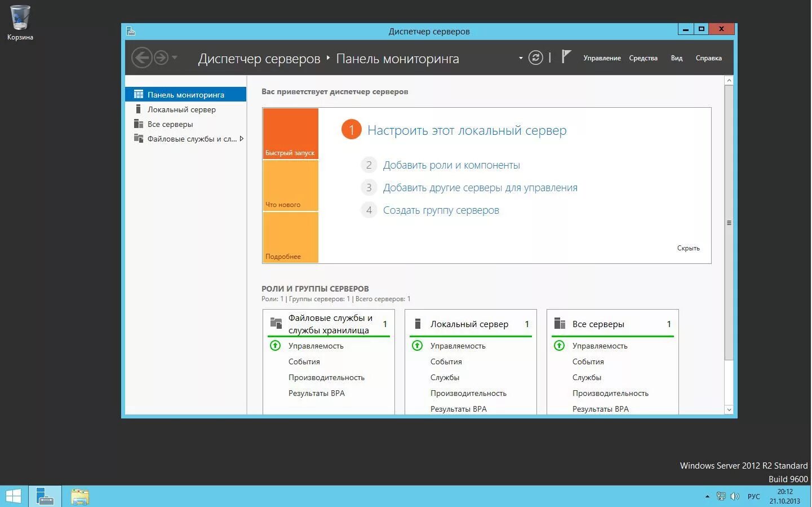812x507 pixels.
Task: Click Создать группу серверов link
Action: (x=441, y=210)
